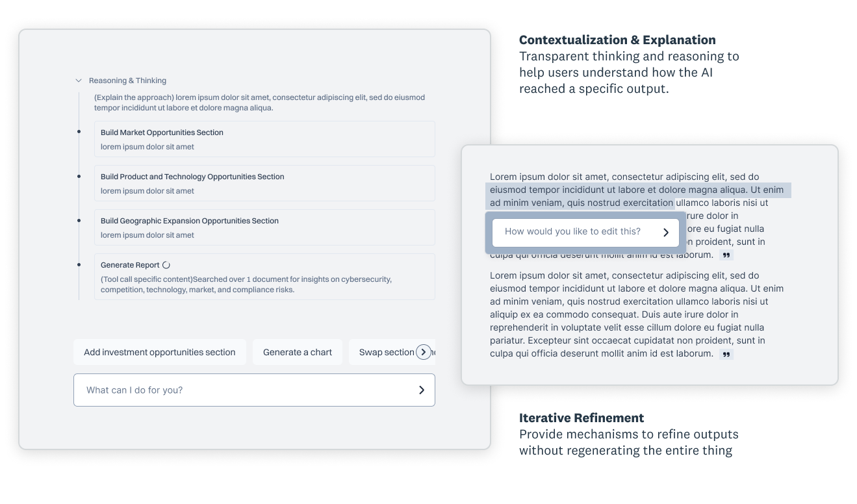Collapse the Reasoning & Thinking chevron
The image size is (857, 504).
(x=79, y=81)
